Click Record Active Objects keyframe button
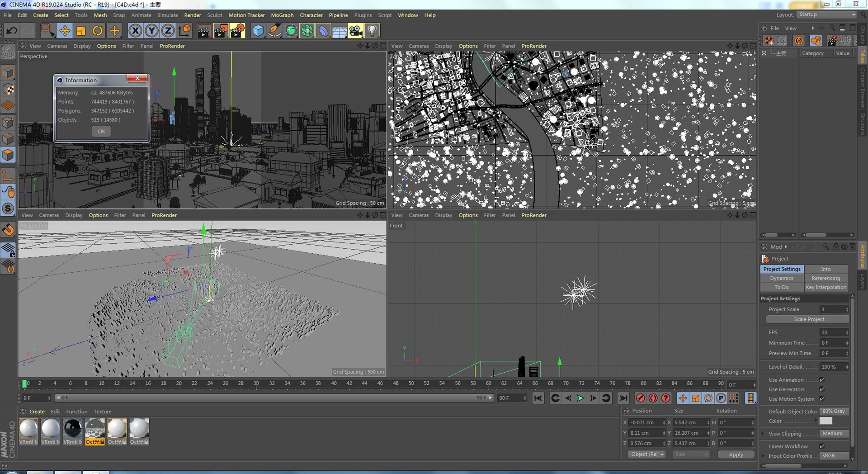The height and width of the screenshot is (474, 868). pos(640,398)
